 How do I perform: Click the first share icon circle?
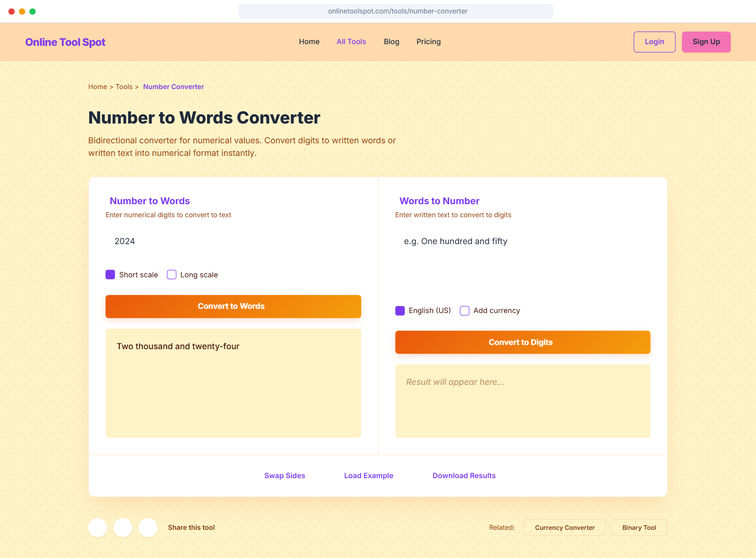tap(97, 527)
